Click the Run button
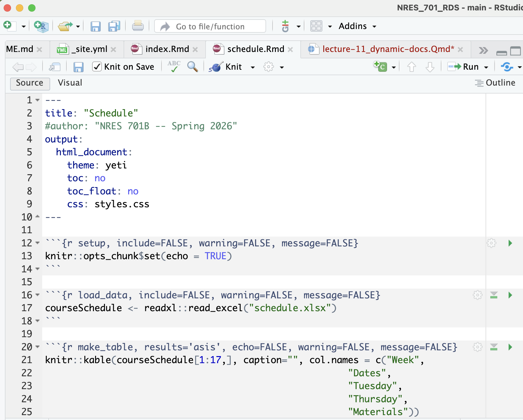523x420 pixels. [463, 67]
